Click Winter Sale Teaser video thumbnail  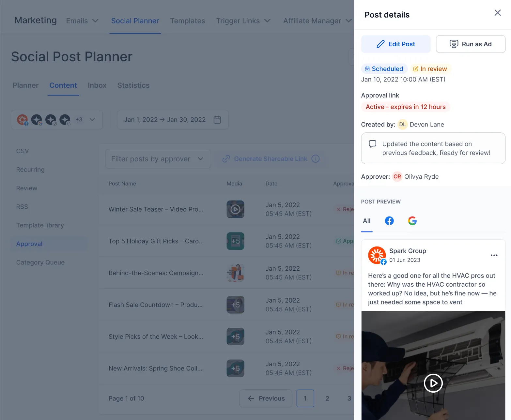[235, 209]
